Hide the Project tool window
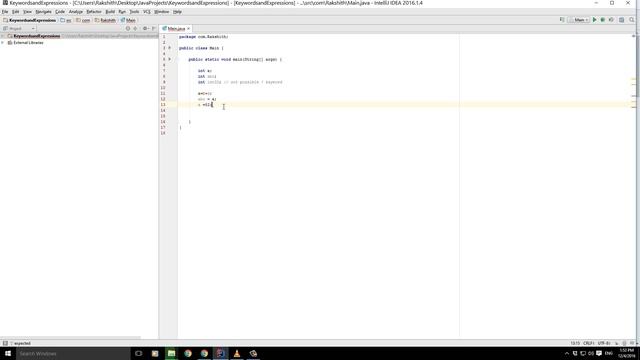The height and width of the screenshot is (360, 640). [x=154, y=29]
